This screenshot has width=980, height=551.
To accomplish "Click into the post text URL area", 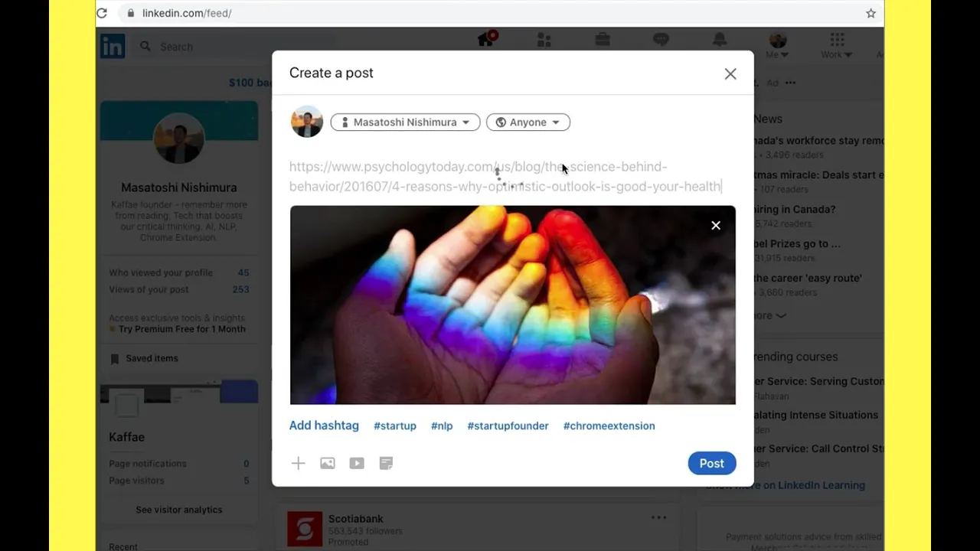I will (505, 176).
